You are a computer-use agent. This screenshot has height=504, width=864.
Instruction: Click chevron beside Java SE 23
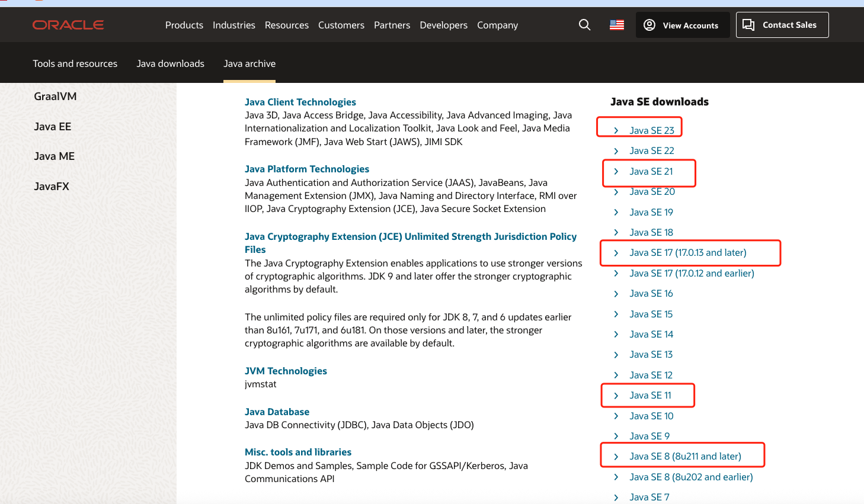(616, 130)
